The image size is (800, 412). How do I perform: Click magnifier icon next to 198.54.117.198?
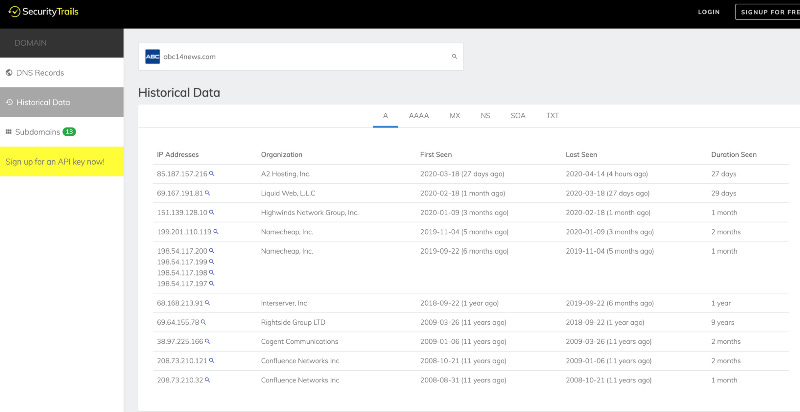tap(212, 272)
